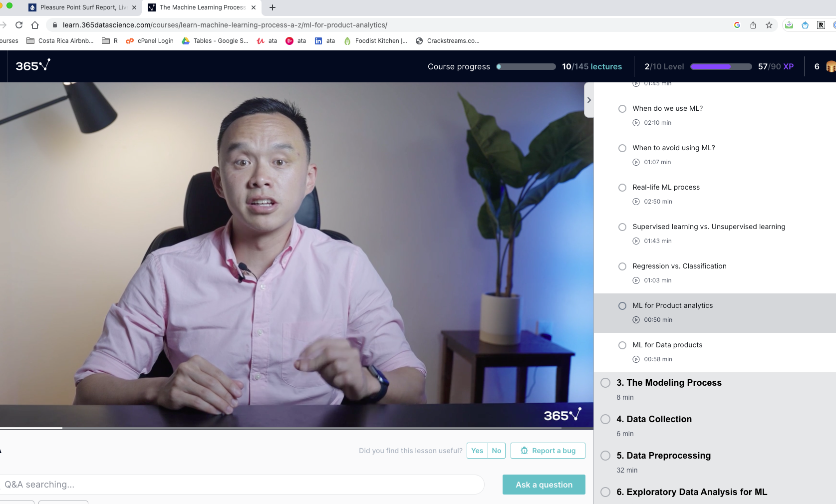Screen dimensions: 836x504
Task: Go to browser home page icon
Action: tap(35, 25)
